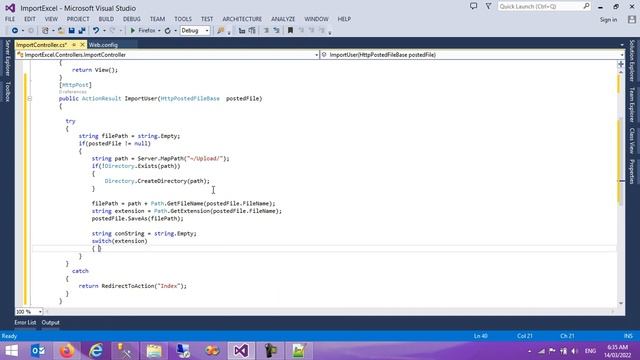Click the 0 references CodeLens link

(73, 92)
